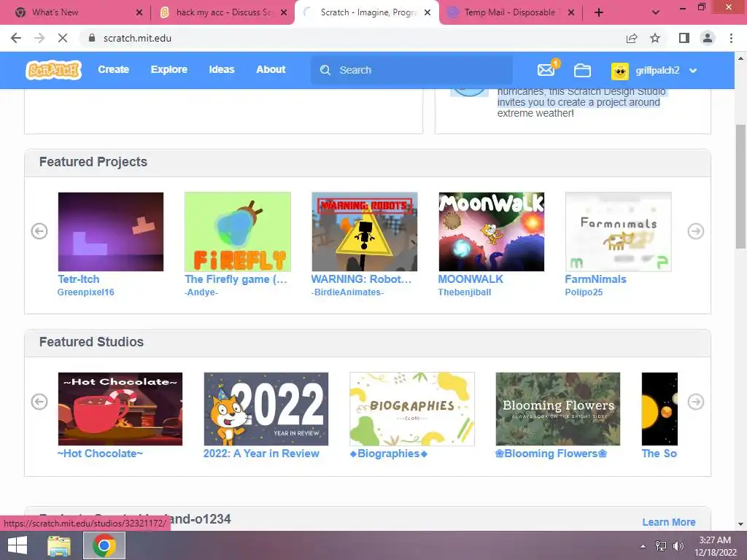Click the page vertical scrollbar

coord(741,187)
